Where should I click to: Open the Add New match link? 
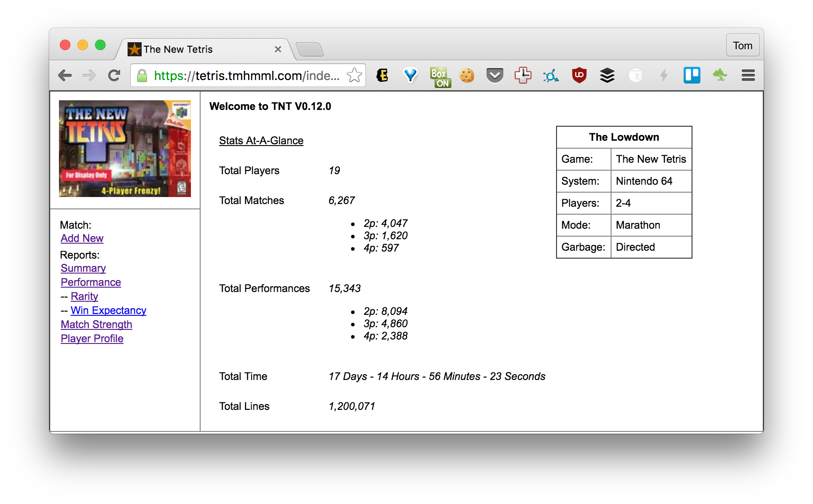coord(82,238)
